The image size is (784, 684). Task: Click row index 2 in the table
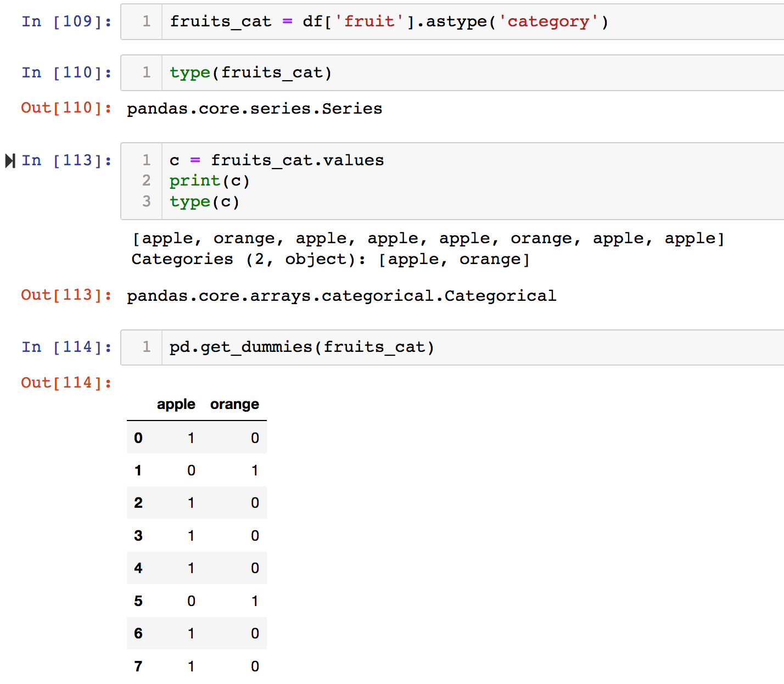click(138, 503)
